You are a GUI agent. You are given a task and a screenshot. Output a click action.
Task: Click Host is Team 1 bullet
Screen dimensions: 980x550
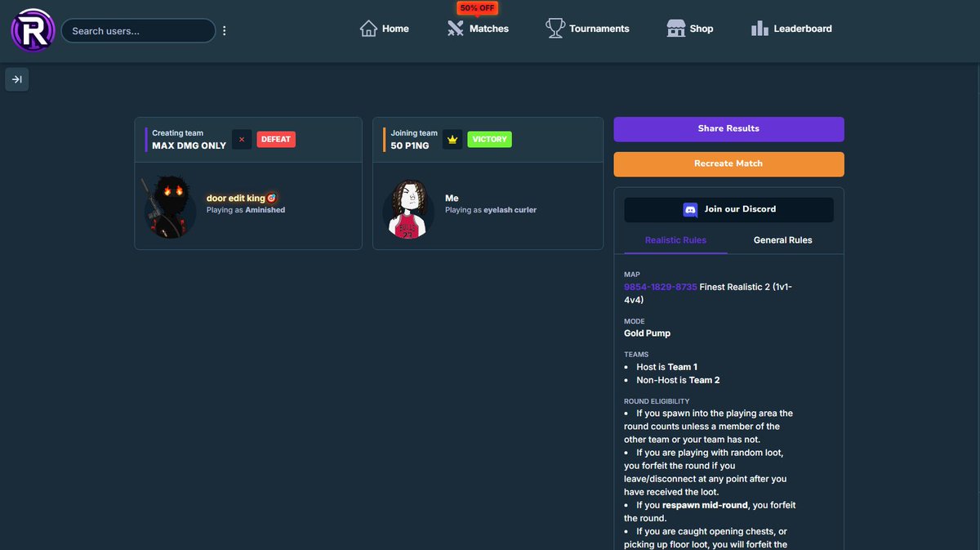point(666,367)
